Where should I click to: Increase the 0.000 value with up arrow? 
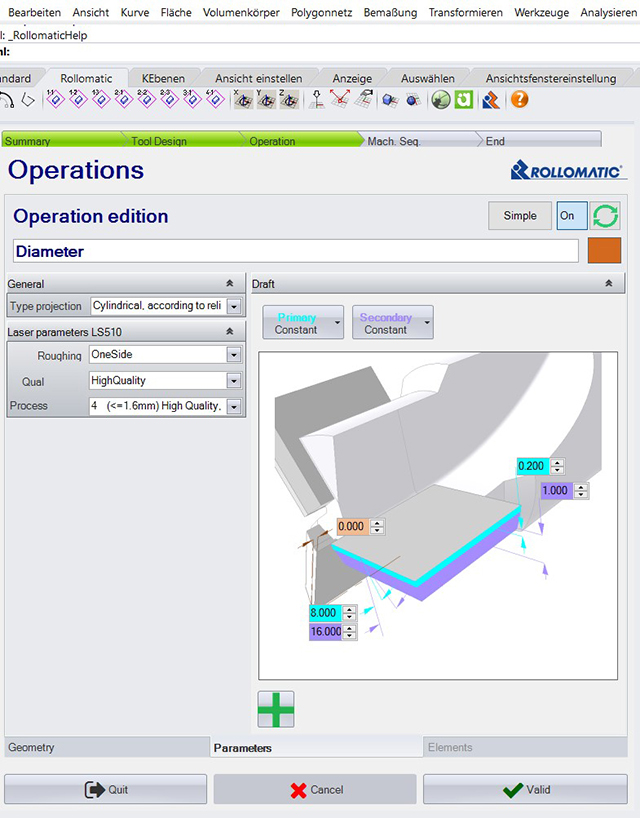(377, 523)
